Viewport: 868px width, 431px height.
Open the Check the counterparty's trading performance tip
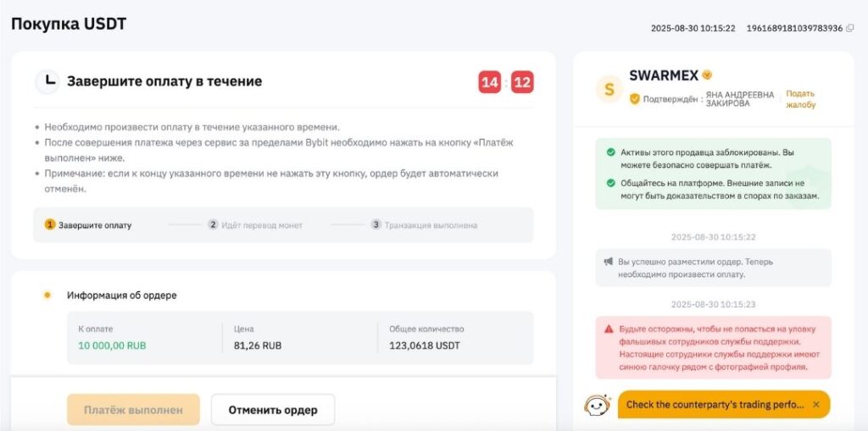[x=715, y=405]
